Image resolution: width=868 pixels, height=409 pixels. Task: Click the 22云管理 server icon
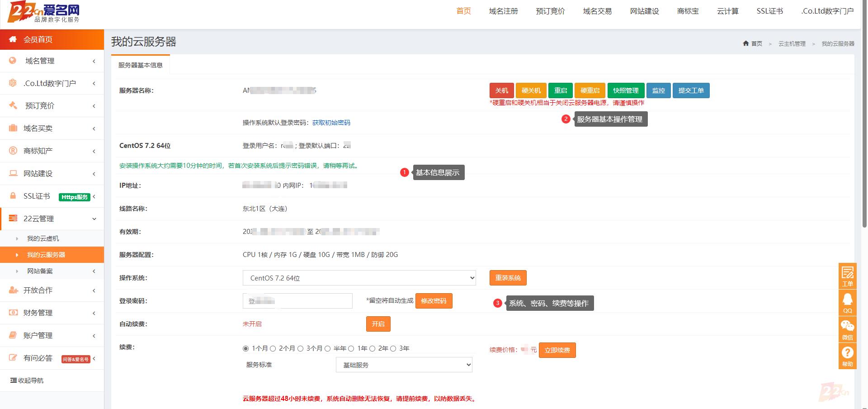tap(13, 219)
